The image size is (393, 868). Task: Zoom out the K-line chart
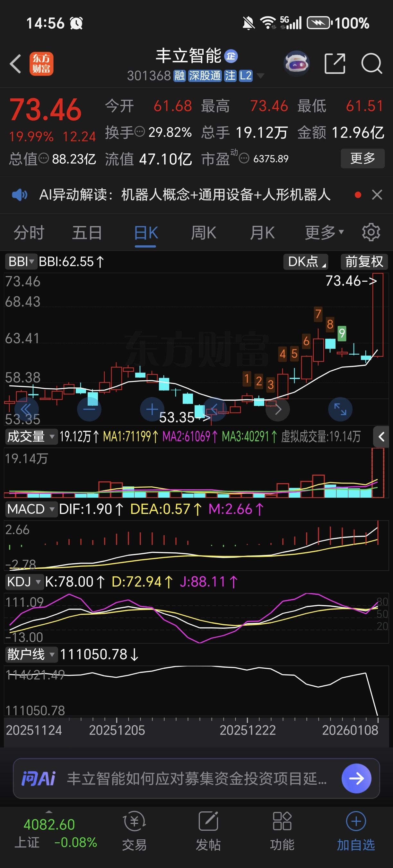(x=89, y=409)
